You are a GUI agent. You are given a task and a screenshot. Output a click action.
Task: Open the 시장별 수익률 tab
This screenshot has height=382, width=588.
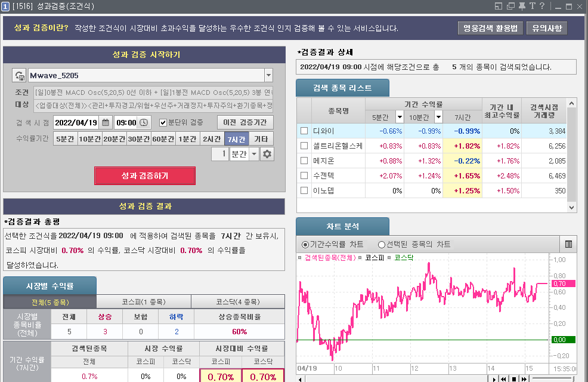tap(49, 286)
